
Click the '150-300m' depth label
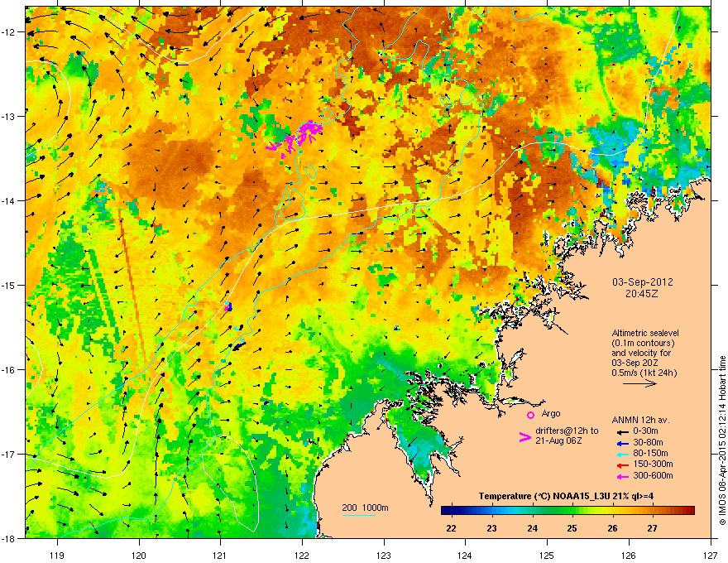click(x=653, y=464)
